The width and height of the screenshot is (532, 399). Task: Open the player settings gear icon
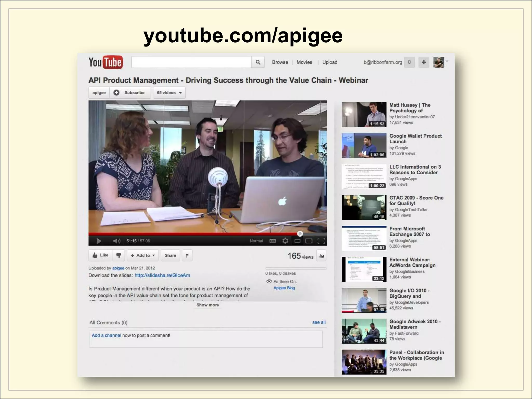[285, 241]
